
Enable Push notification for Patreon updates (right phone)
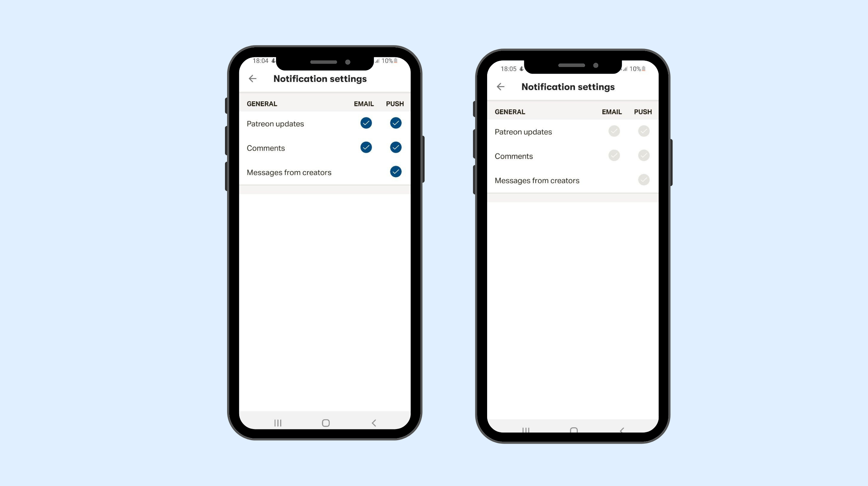point(643,131)
